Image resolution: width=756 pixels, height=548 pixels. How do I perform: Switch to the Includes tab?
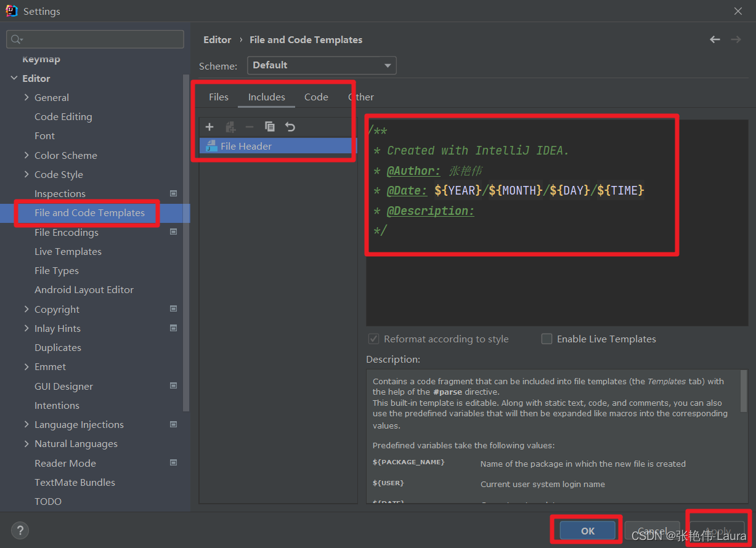click(267, 97)
